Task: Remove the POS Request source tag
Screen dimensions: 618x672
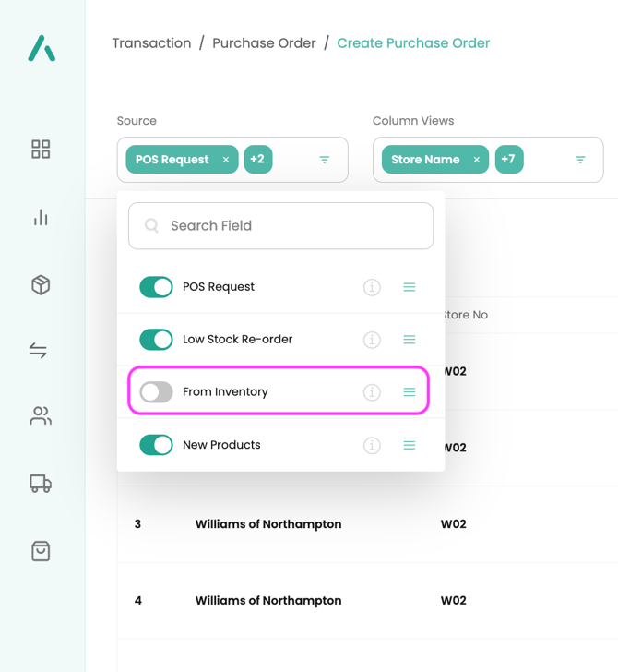Action: click(226, 160)
